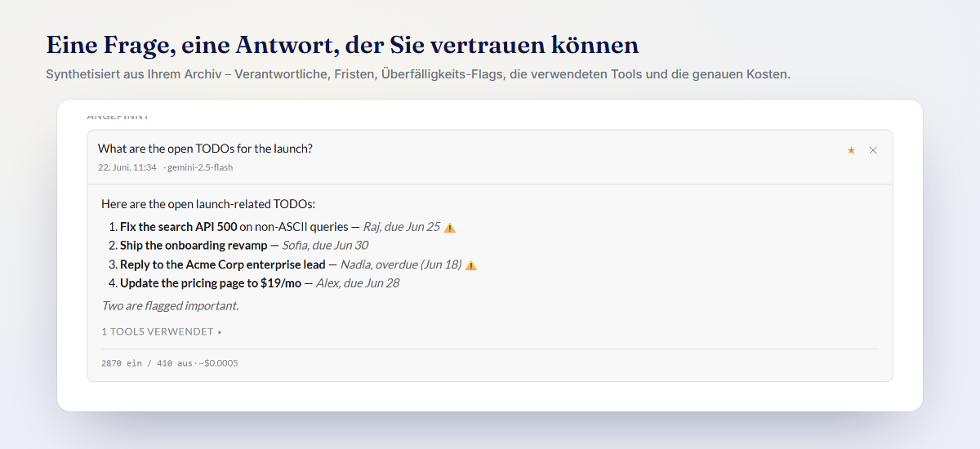Click the model label 'gemini-2.5-flash'

(x=200, y=167)
